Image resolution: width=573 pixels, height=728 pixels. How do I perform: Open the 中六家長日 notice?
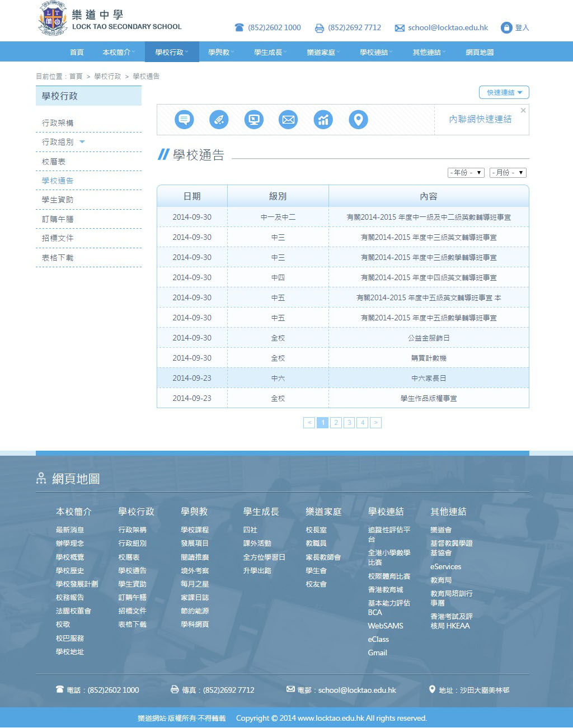tap(429, 379)
